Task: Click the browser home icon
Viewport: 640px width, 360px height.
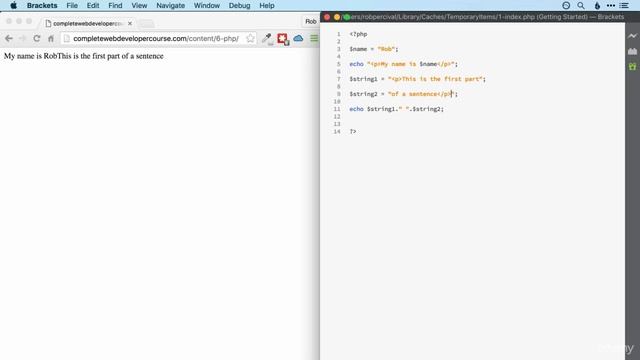Action: (51, 38)
